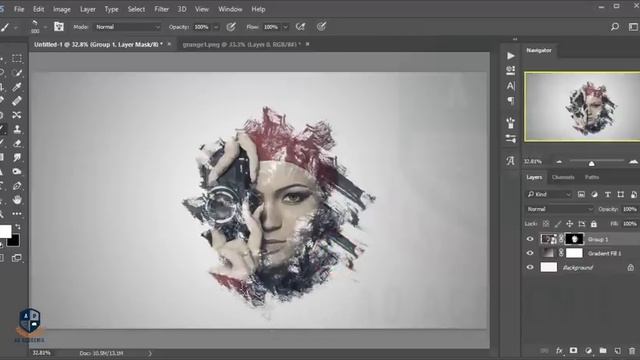Image resolution: width=640 pixels, height=360 pixels.
Task: Click the change screen mode icon
Action: pos(17,258)
